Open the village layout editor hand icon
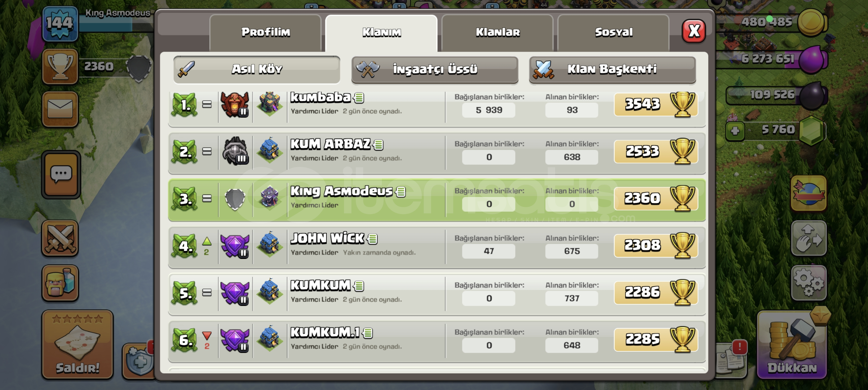Viewport: 868px width, 390px height. tap(809, 239)
